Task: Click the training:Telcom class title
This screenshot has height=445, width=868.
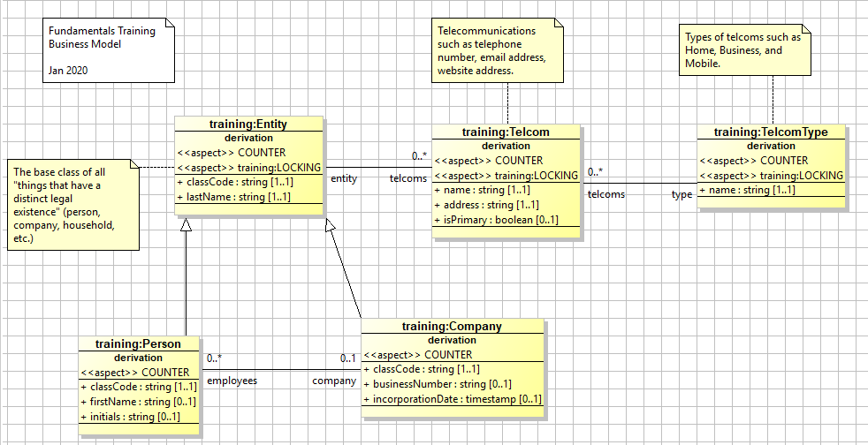Action: point(506,132)
